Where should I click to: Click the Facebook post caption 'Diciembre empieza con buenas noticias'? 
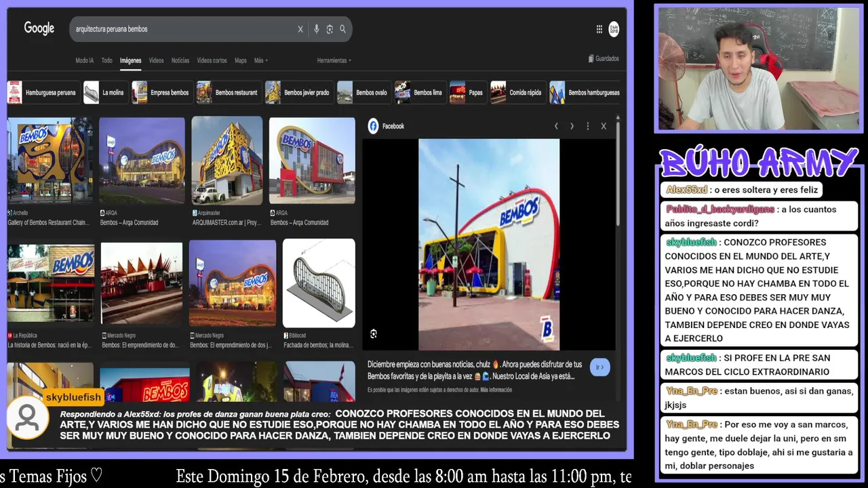point(475,370)
